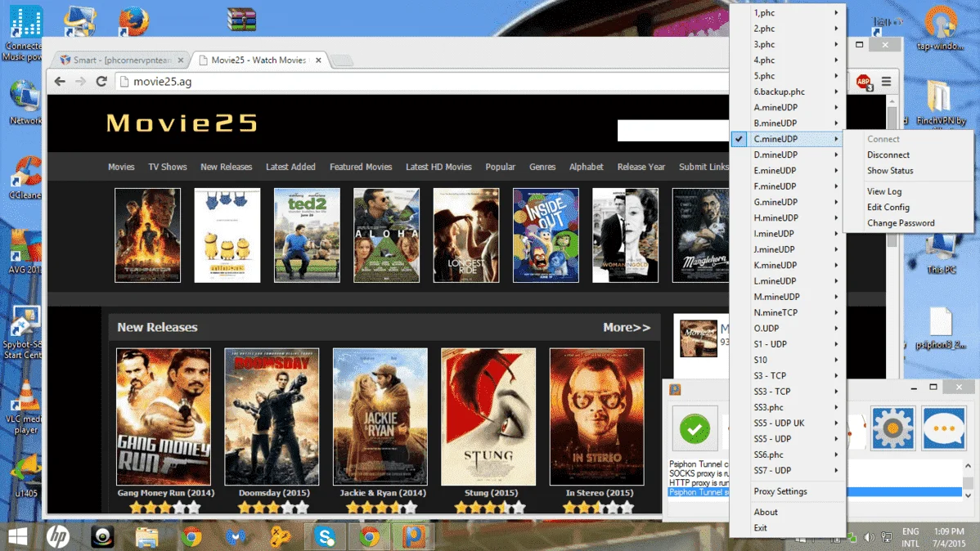Open the Network desktop icon
980x551 pixels.
[25, 102]
